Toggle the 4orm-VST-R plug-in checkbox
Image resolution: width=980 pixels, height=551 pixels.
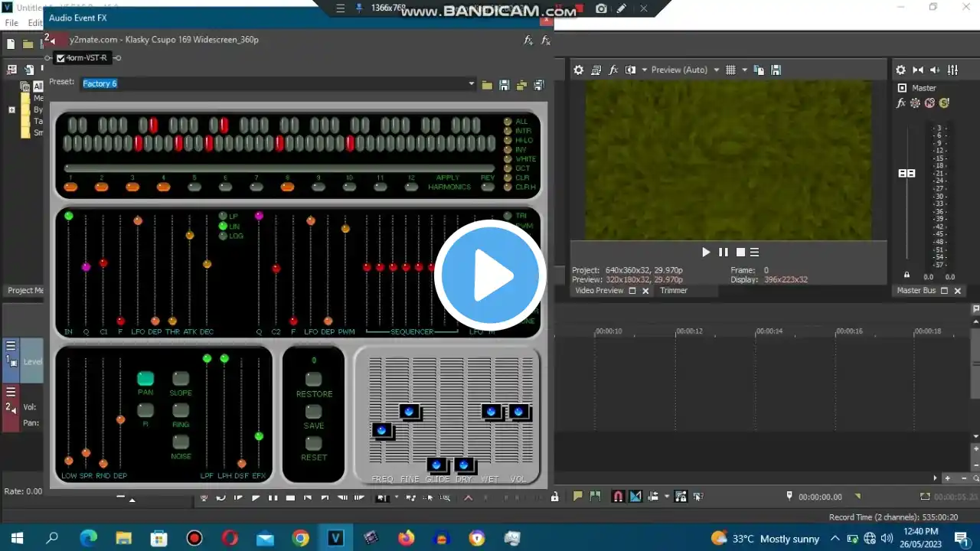coord(60,58)
